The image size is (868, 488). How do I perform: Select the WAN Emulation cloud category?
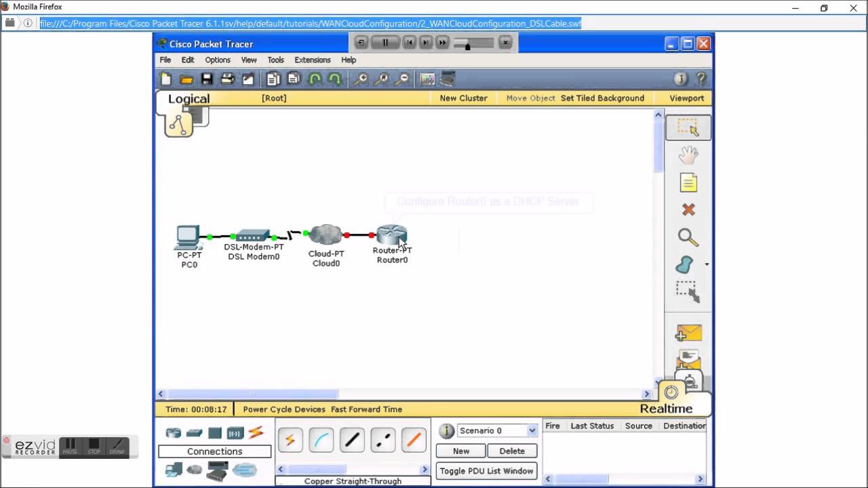tap(195, 469)
